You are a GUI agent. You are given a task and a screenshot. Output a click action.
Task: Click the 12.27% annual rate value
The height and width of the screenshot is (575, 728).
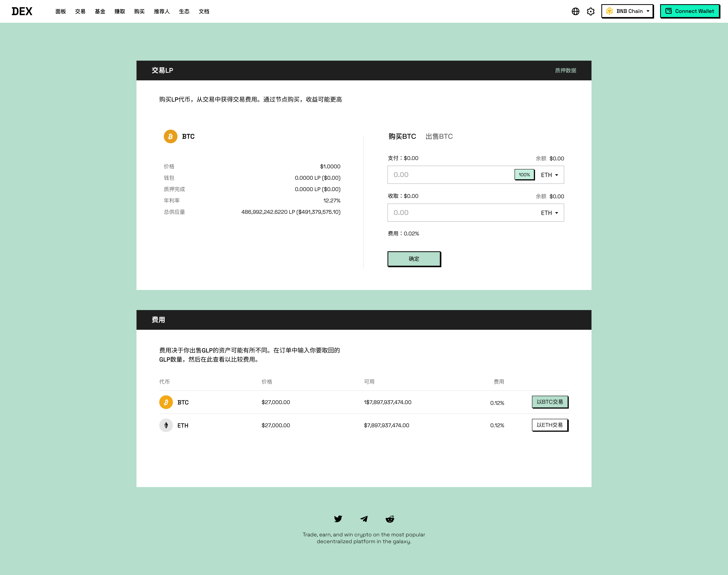(332, 201)
